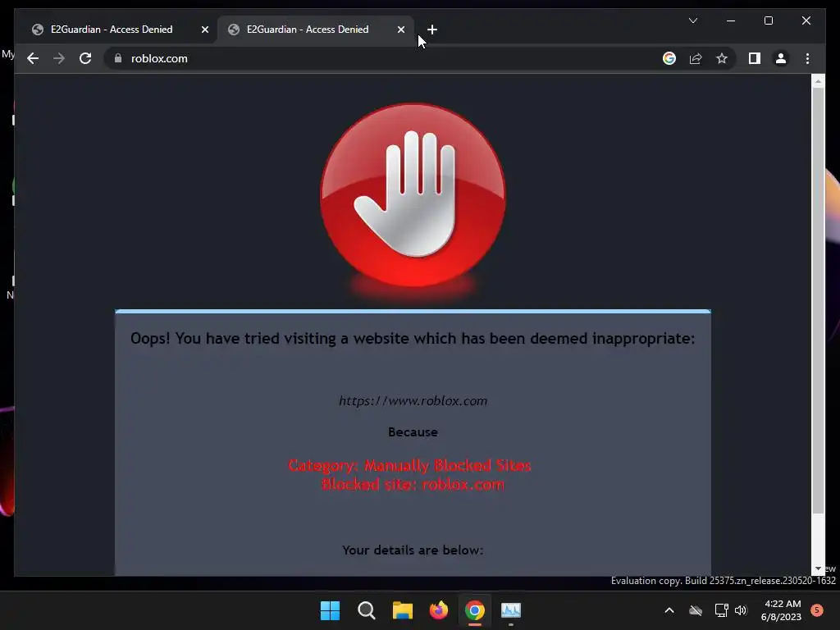Click the padlock site info icon

point(118,58)
